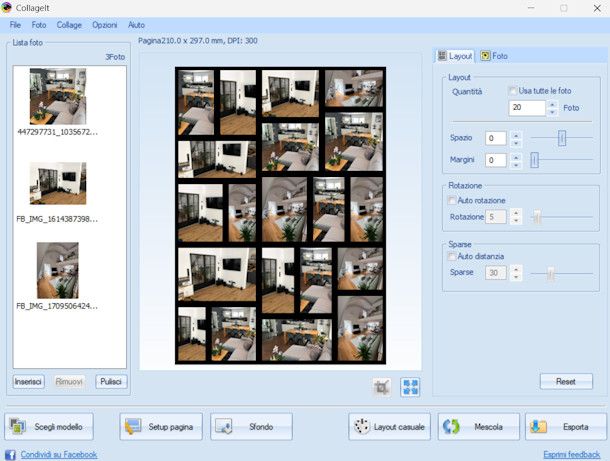The height and width of the screenshot is (461, 610).
Task: Open Condividi su Facebook link
Action: 59,454
